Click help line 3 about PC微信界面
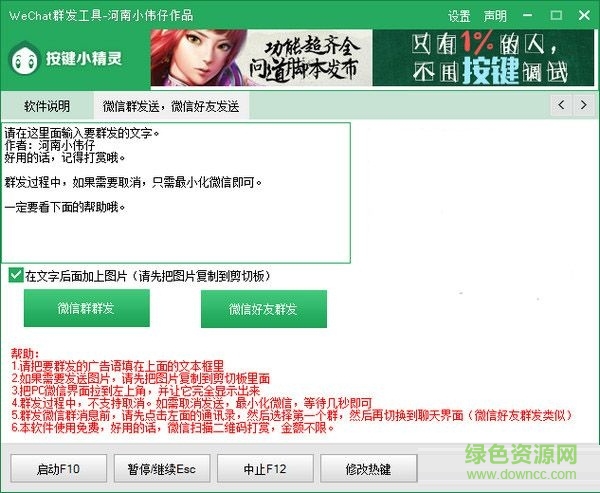 [135, 390]
